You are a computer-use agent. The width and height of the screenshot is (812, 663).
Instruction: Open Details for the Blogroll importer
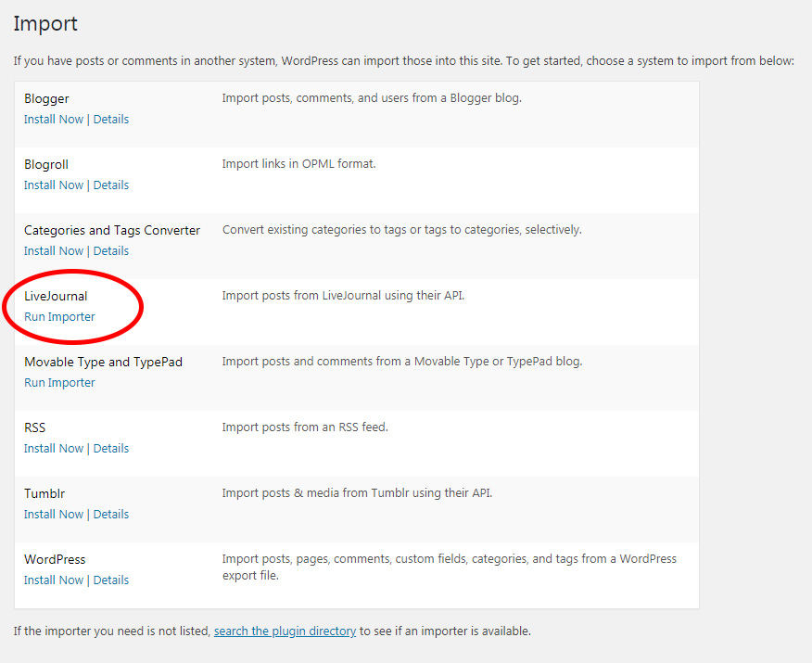tap(110, 185)
